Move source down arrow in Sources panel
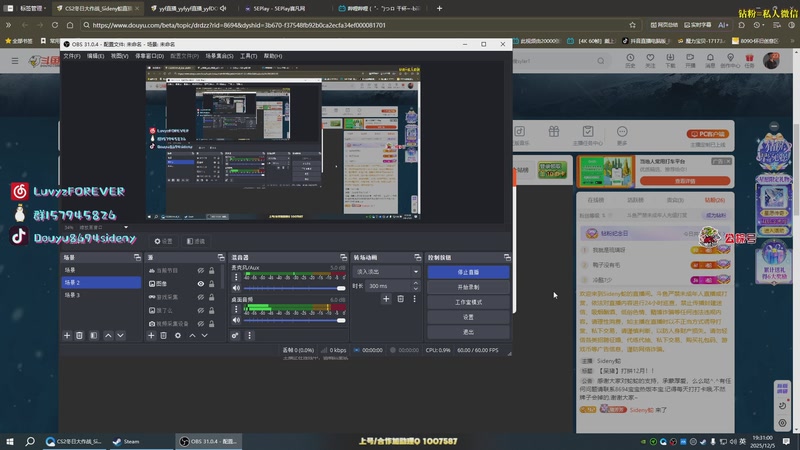Screen dimensions: 800x450 tap(205, 336)
